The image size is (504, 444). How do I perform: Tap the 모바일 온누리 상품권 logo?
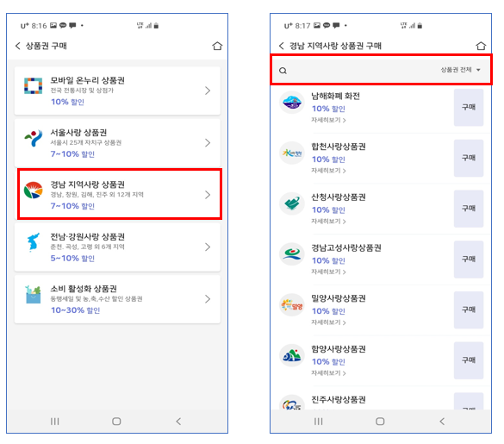coord(33,85)
